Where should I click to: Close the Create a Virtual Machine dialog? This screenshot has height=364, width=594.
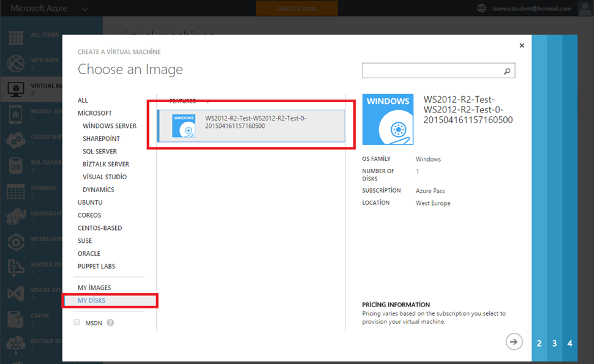click(x=522, y=45)
